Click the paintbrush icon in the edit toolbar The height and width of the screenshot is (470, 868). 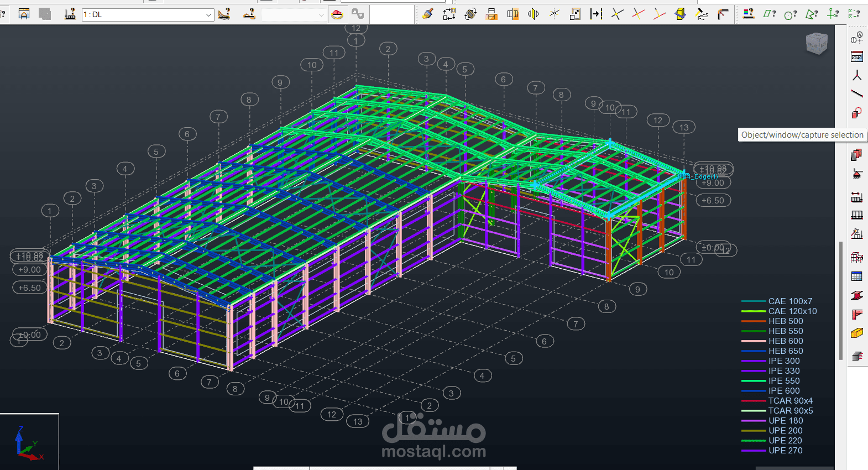[427, 14]
